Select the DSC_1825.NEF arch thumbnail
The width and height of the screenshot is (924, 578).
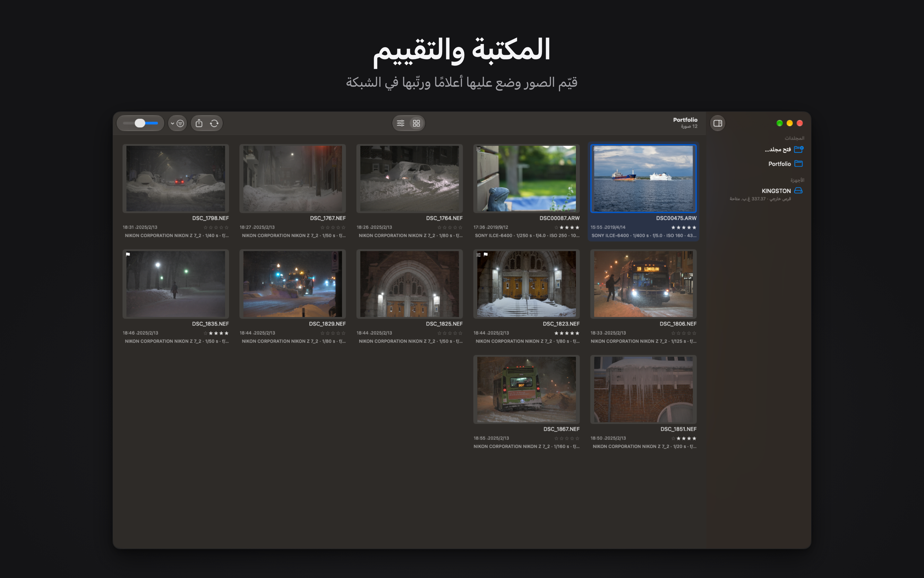[x=409, y=284]
